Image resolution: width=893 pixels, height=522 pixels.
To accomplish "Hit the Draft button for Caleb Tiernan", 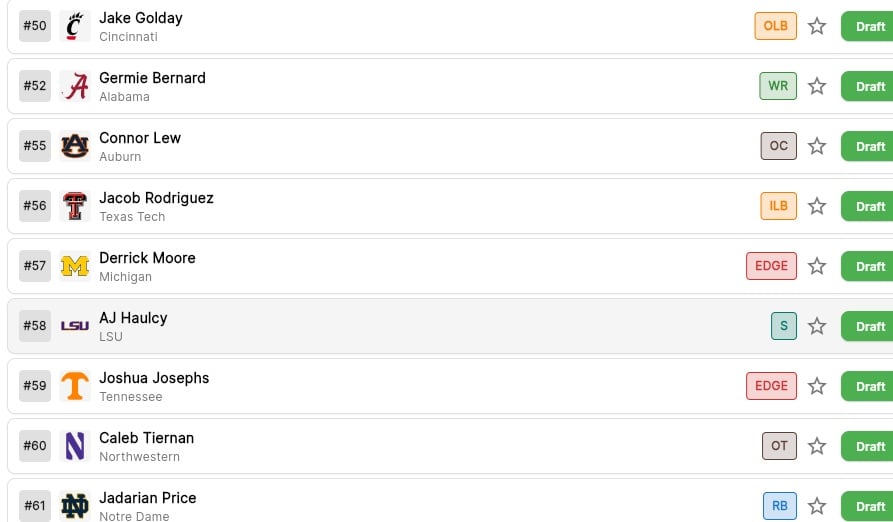I will tap(868, 446).
